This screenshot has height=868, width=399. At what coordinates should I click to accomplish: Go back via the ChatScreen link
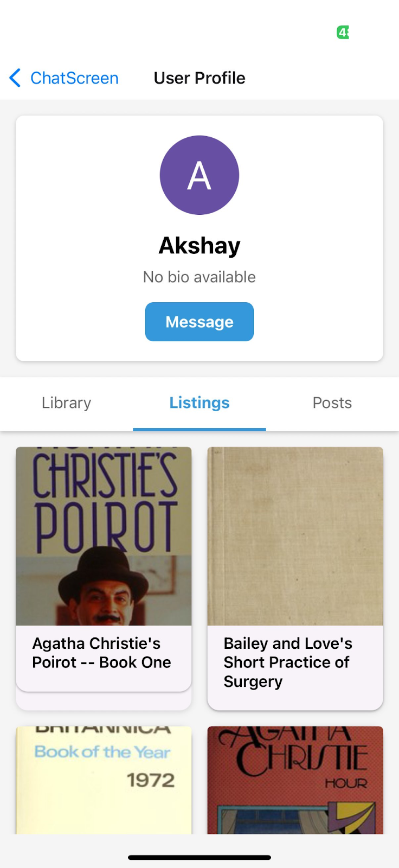click(74, 78)
